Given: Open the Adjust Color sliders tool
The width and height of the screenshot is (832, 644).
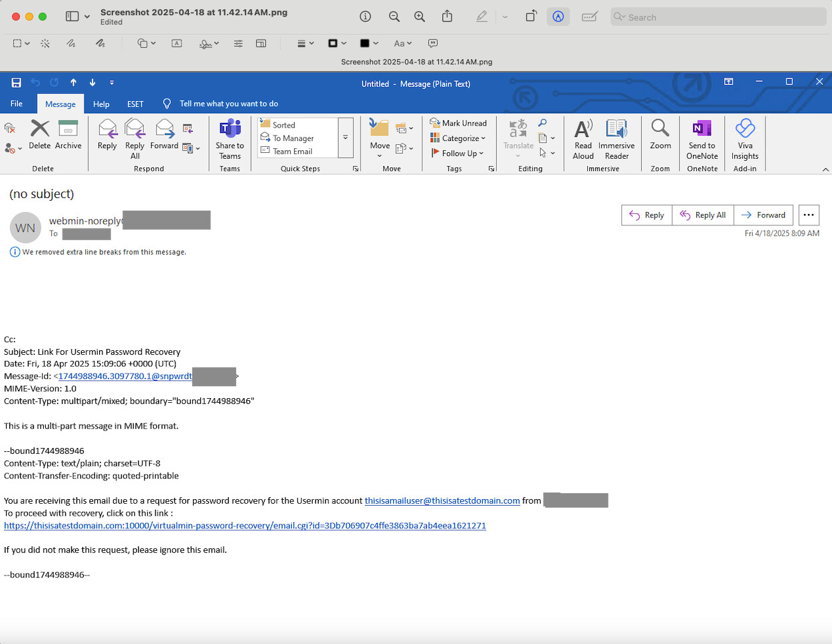Looking at the screenshot, I should click(238, 43).
